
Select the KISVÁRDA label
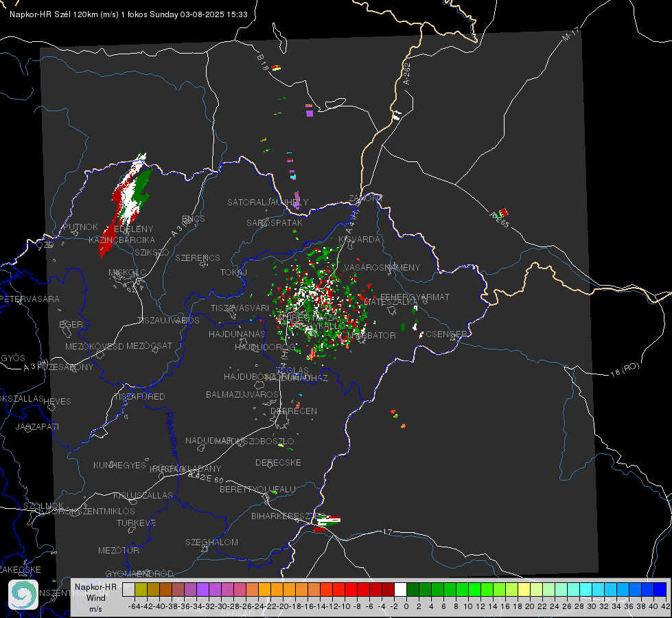[359, 240]
